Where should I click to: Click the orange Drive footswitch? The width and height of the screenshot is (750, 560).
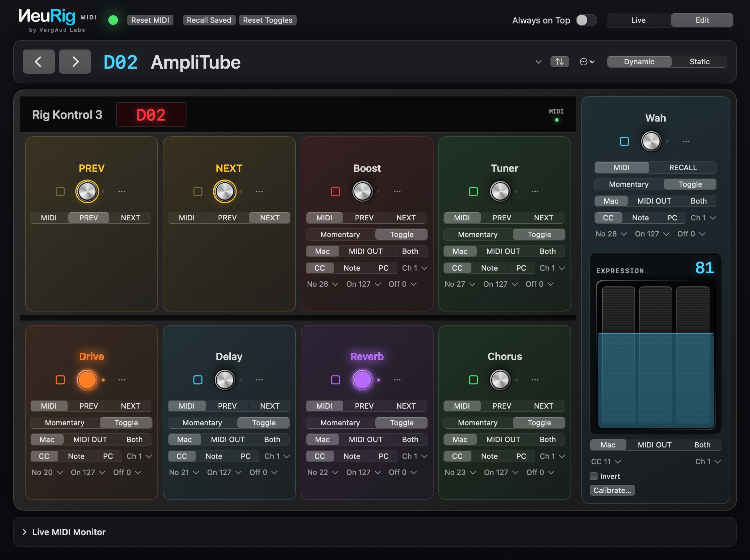point(87,380)
